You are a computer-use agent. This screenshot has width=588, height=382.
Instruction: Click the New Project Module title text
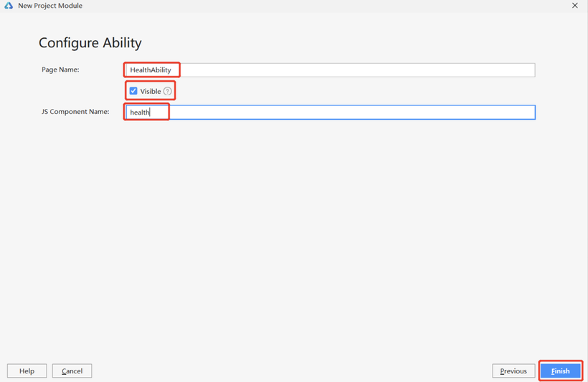[x=50, y=6]
